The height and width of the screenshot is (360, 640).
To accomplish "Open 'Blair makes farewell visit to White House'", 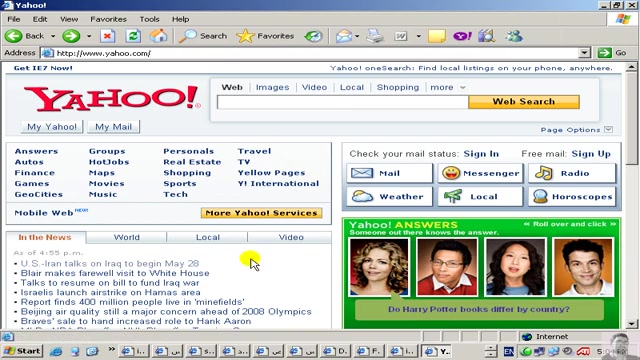I will (x=115, y=273).
